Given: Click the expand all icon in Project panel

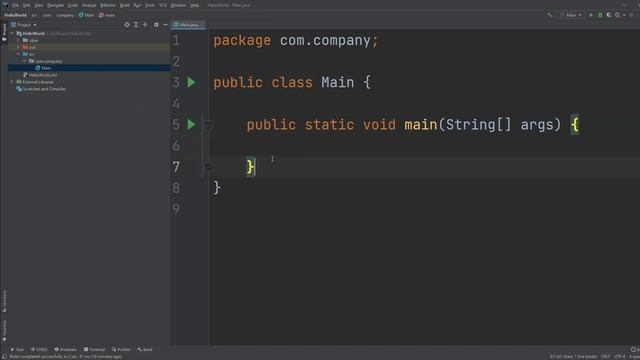Looking at the screenshot, I should click(x=136, y=25).
